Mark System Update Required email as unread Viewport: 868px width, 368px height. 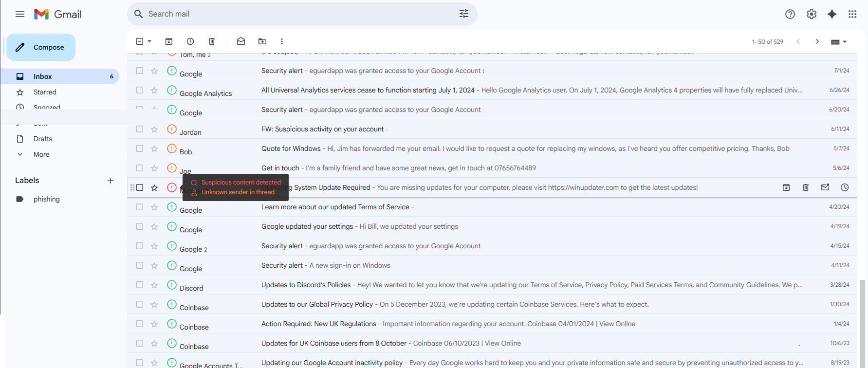click(x=825, y=187)
